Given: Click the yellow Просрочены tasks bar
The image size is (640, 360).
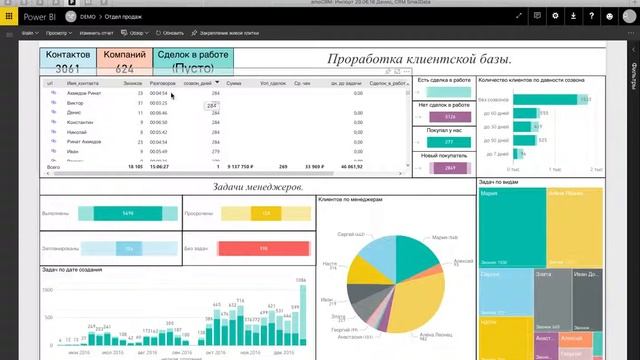Looking at the screenshot, I should click(x=266, y=213).
